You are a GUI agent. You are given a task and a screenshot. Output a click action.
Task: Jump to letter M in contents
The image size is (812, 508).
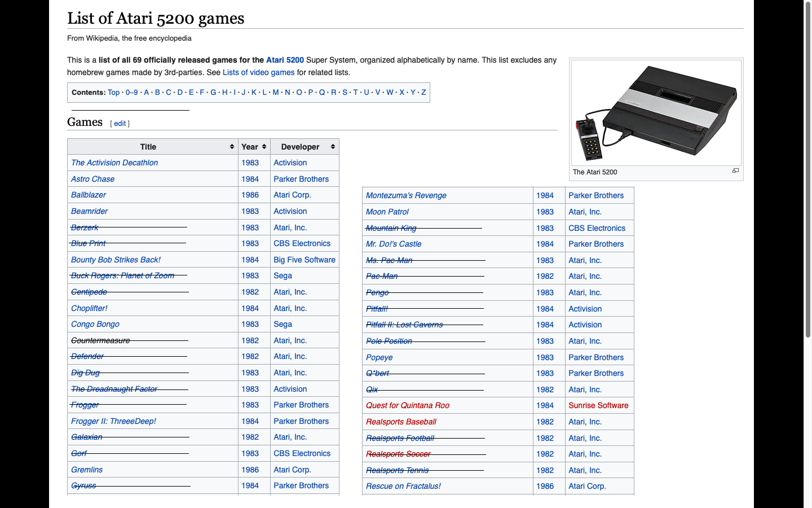coord(276,93)
